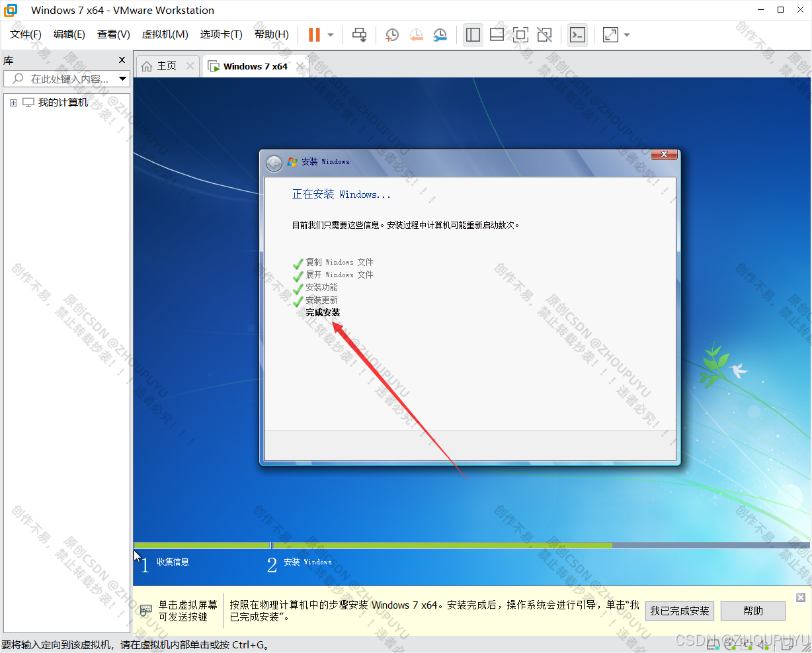
Task: Open the 编辑(E) menu
Action: coord(69,34)
